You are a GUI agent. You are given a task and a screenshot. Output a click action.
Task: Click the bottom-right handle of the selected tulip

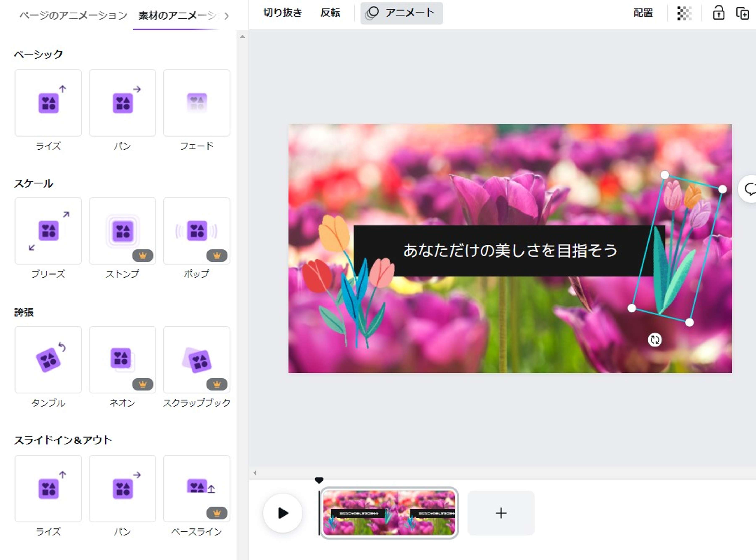pyautogui.click(x=689, y=322)
